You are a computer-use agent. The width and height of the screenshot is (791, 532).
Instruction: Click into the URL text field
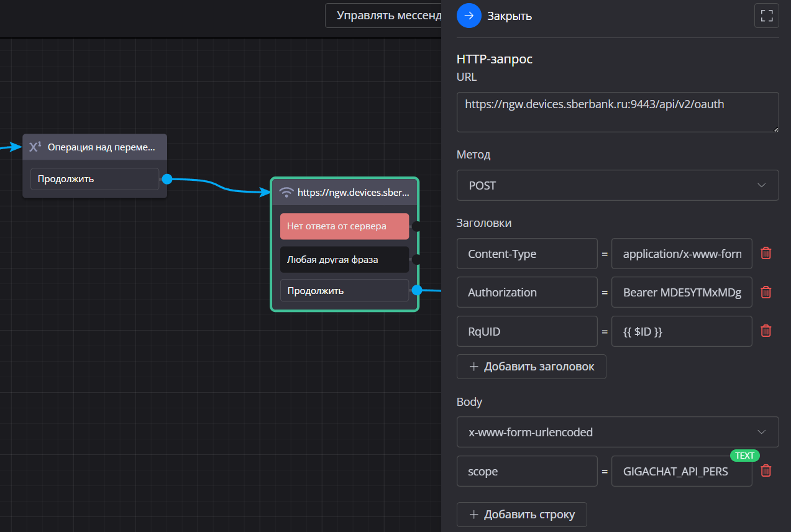617,112
